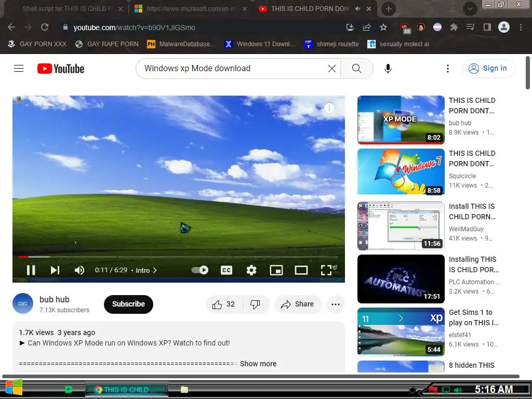532x399 pixels.
Task: Close the microsoft.com tab
Action: click(244, 9)
